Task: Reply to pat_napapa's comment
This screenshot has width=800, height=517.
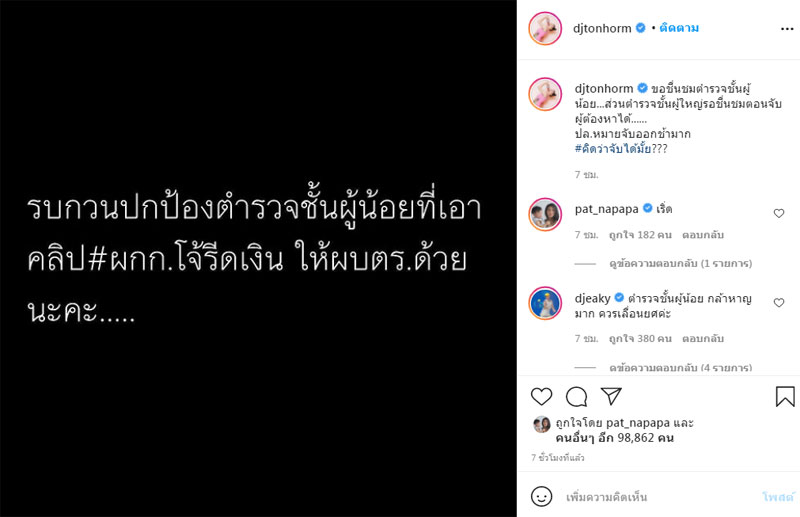Action: (703, 235)
